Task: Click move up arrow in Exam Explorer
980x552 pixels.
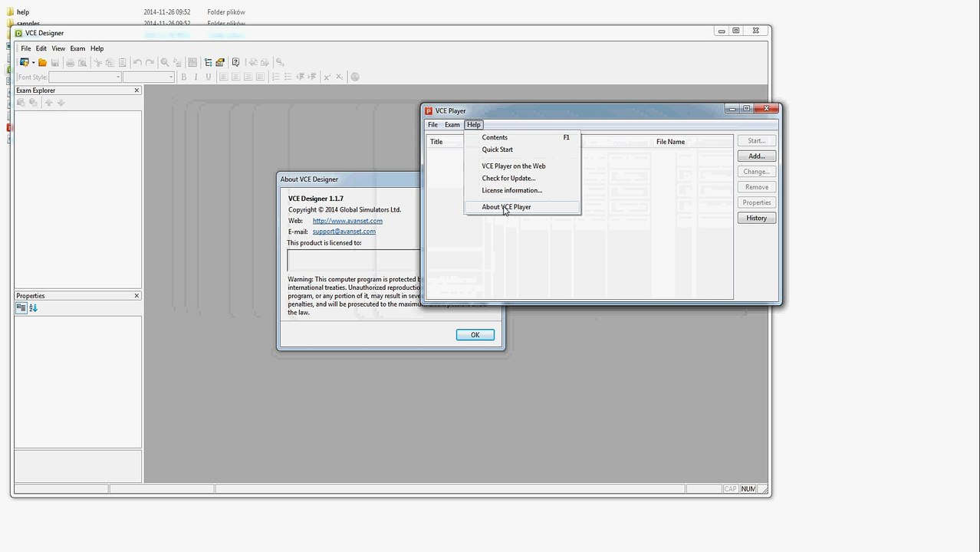Action: click(x=49, y=103)
